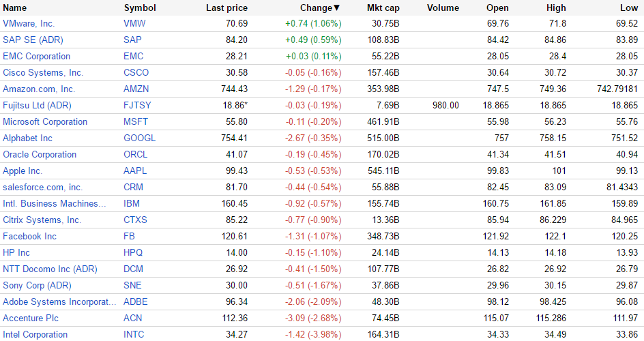Click the EMC ticker symbol

coord(135,57)
